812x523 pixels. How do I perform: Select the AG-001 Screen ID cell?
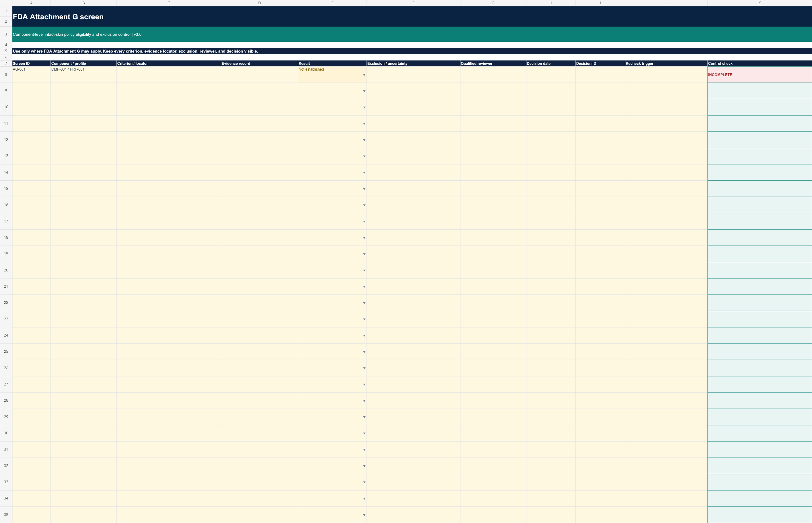tap(31, 75)
